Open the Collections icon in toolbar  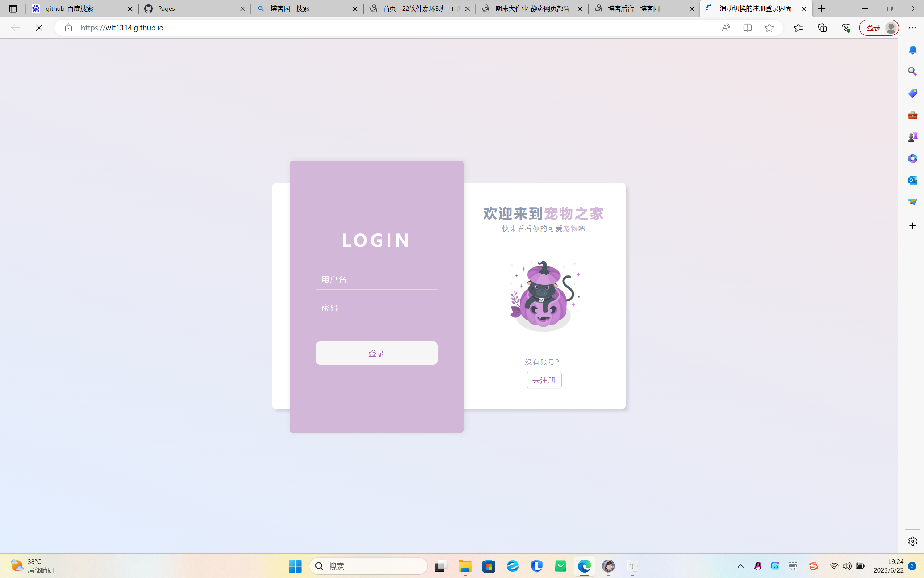click(822, 28)
